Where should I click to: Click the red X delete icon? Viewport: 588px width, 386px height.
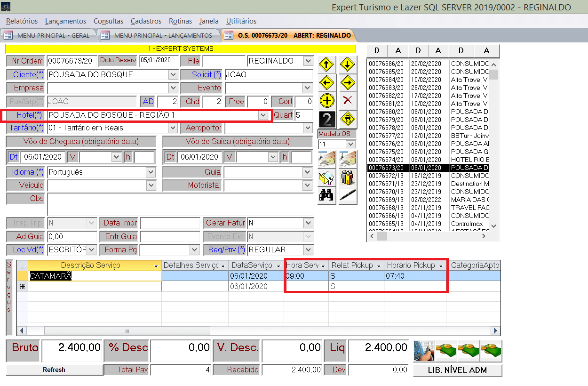click(x=347, y=100)
